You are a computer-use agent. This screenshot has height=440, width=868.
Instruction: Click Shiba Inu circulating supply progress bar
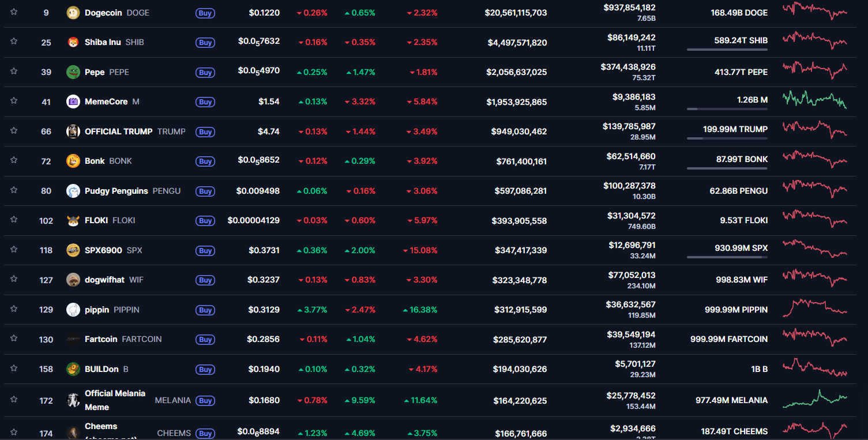(x=727, y=50)
